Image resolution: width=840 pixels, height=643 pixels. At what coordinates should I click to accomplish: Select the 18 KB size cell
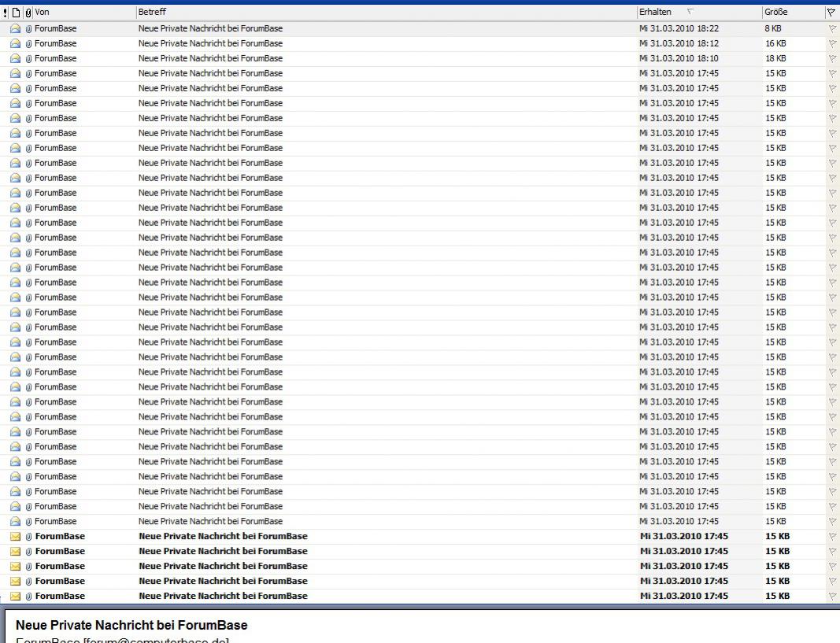point(775,58)
